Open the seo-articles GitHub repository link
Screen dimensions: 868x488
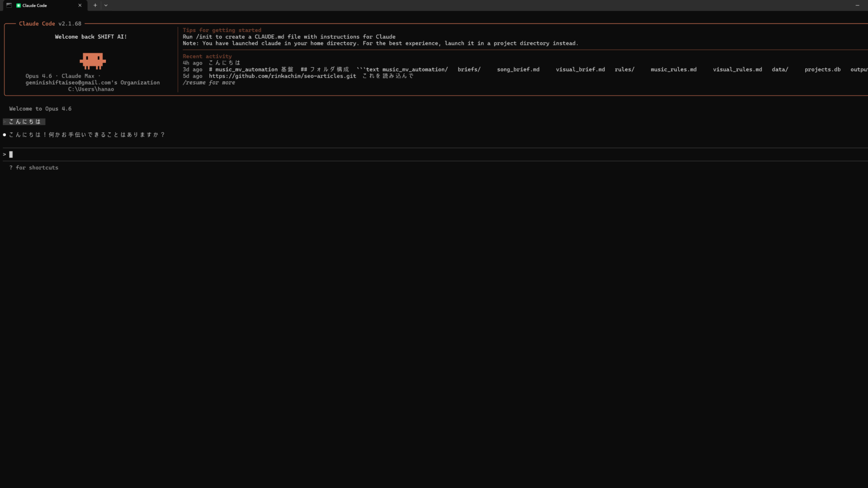pyautogui.click(x=282, y=76)
